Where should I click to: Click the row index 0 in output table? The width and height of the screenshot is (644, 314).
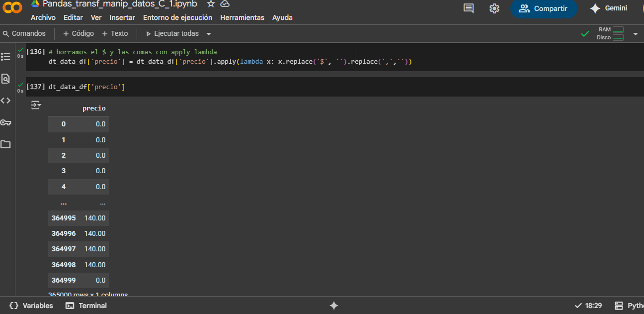[x=63, y=124]
